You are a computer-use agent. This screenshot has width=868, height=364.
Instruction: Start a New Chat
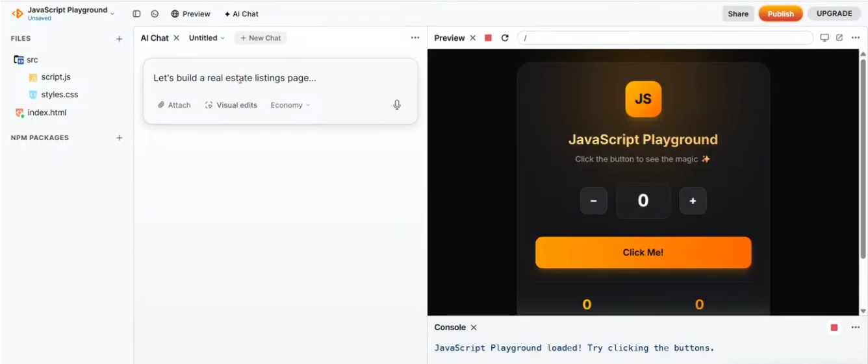pos(260,38)
